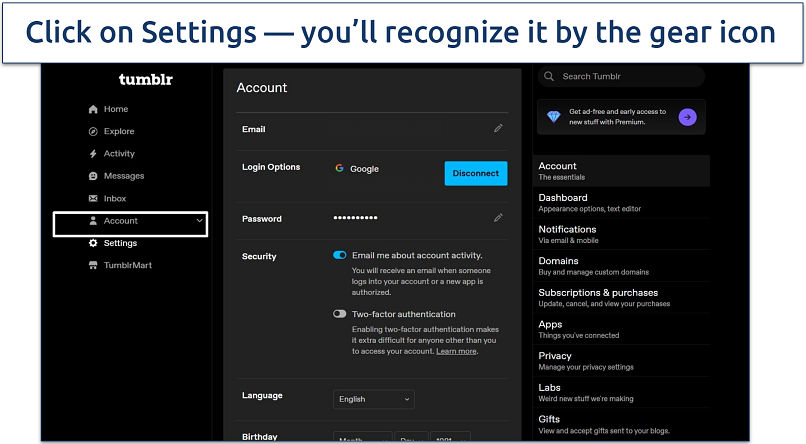Open TumblrMart in the left menu

click(x=127, y=265)
